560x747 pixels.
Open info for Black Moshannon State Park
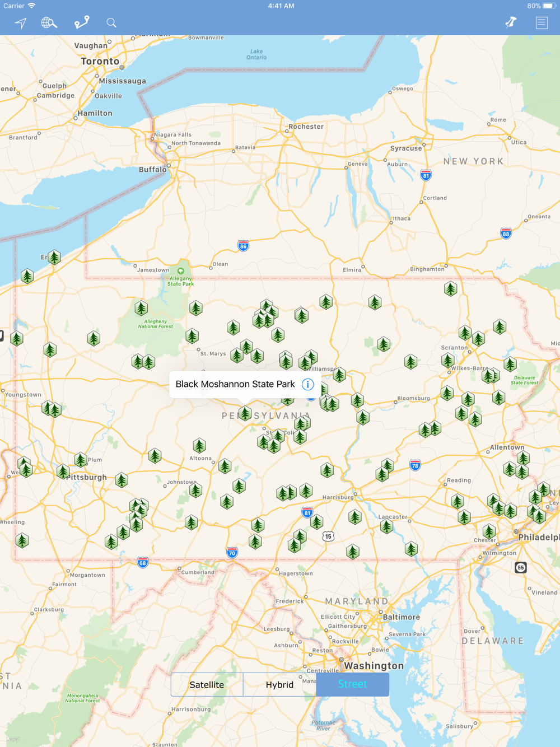click(x=307, y=384)
